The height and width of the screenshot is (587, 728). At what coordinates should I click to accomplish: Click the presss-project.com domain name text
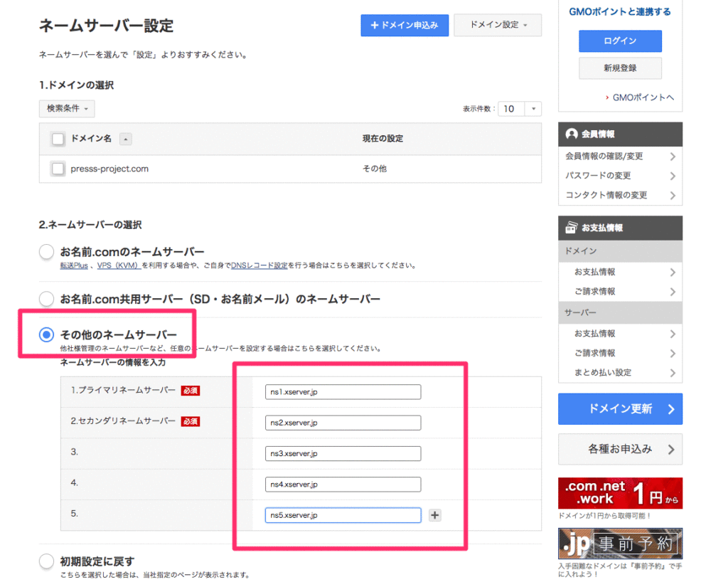109,169
